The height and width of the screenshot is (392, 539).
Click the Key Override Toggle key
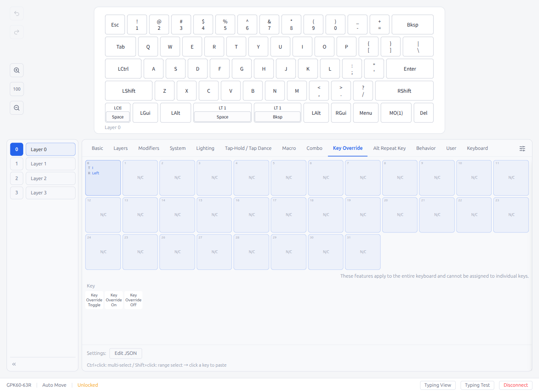[94, 300]
